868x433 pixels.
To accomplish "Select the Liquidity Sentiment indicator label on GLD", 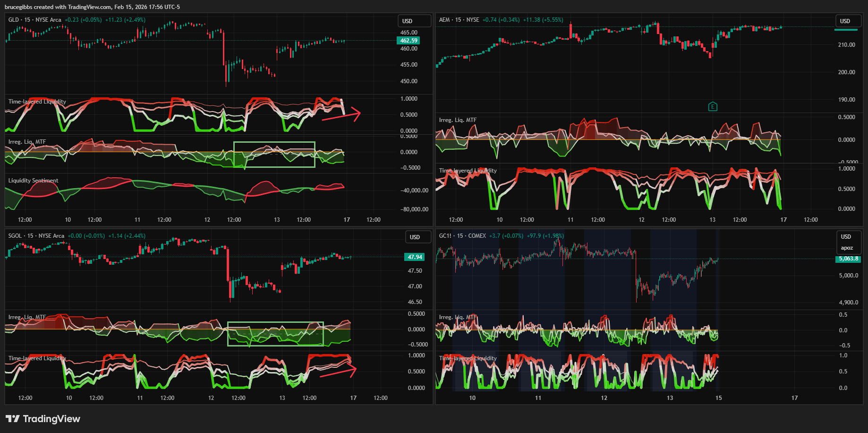I will [33, 181].
